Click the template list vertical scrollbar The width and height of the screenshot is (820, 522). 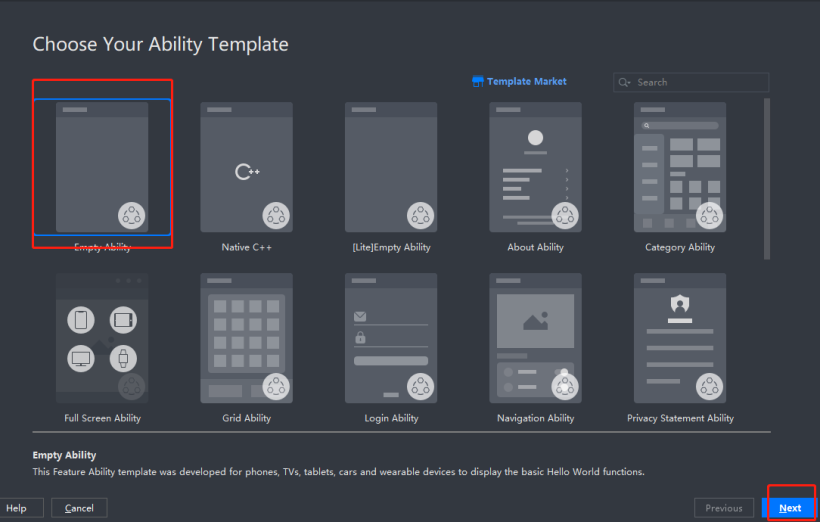[767, 178]
